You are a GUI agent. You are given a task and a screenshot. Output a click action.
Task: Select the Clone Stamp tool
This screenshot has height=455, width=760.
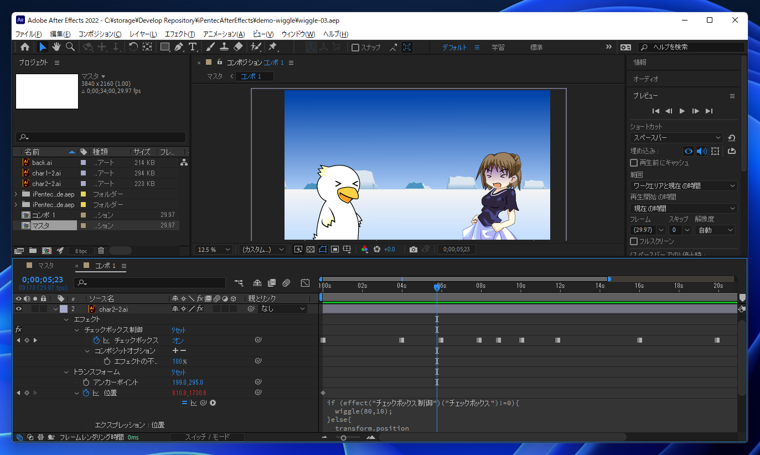(x=224, y=47)
